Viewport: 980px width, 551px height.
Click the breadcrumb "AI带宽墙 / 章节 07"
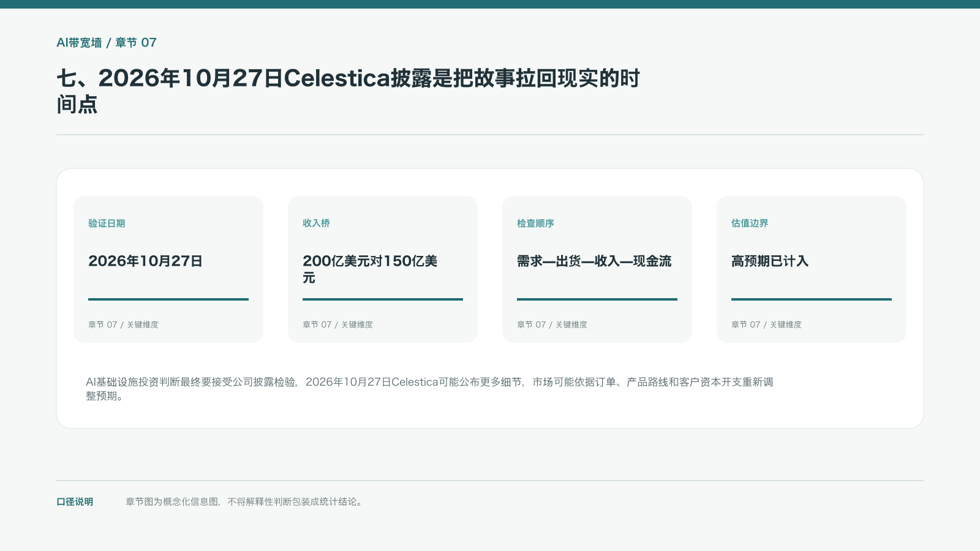coord(107,43)
